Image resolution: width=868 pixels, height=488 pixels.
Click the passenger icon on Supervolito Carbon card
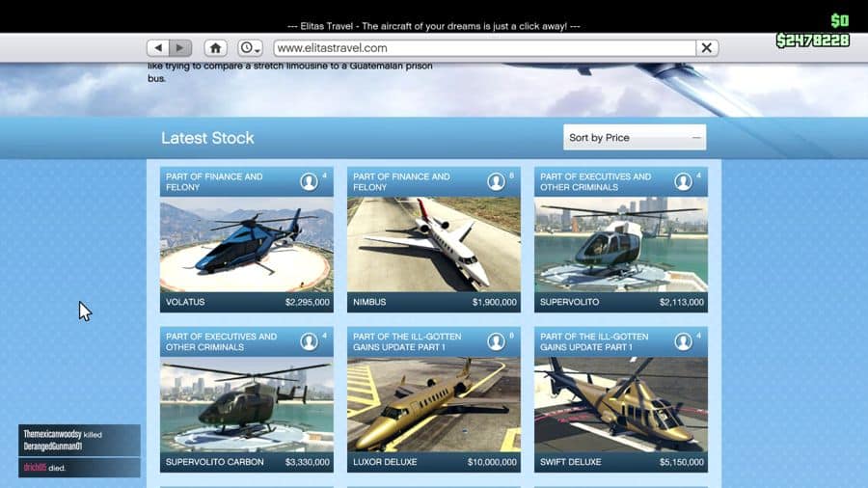coord(309,341)
